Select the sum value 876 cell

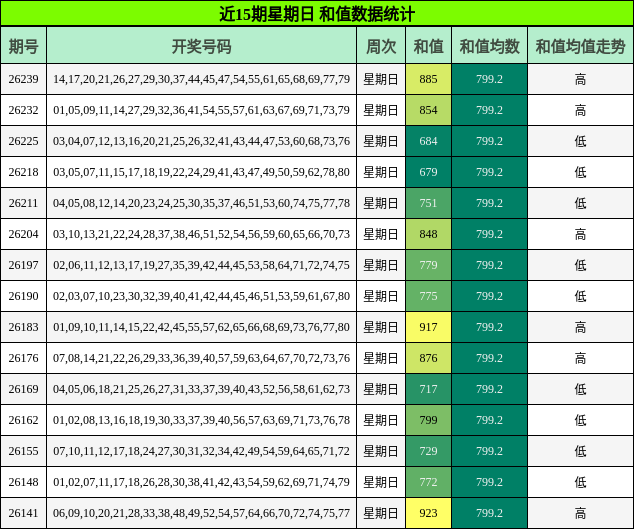[x=428, y=358]
